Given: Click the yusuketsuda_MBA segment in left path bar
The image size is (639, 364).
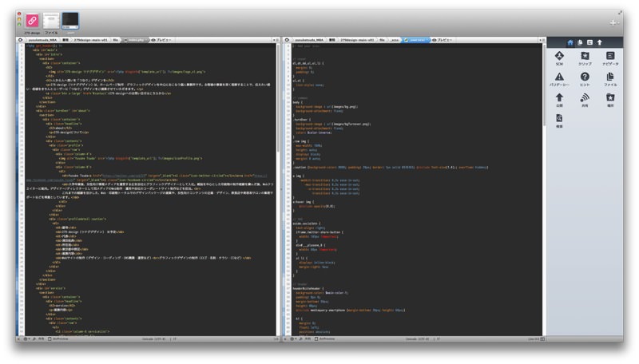Looking at the screenshot, I should [42, 40].
